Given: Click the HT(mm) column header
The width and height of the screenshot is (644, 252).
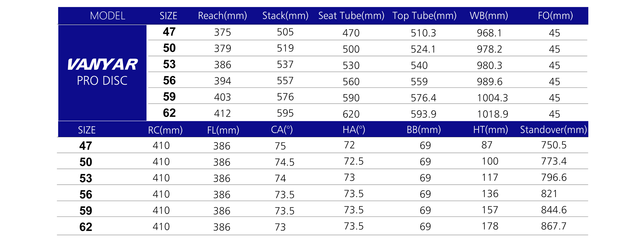Looking at the screenshot, I should 490,130.
